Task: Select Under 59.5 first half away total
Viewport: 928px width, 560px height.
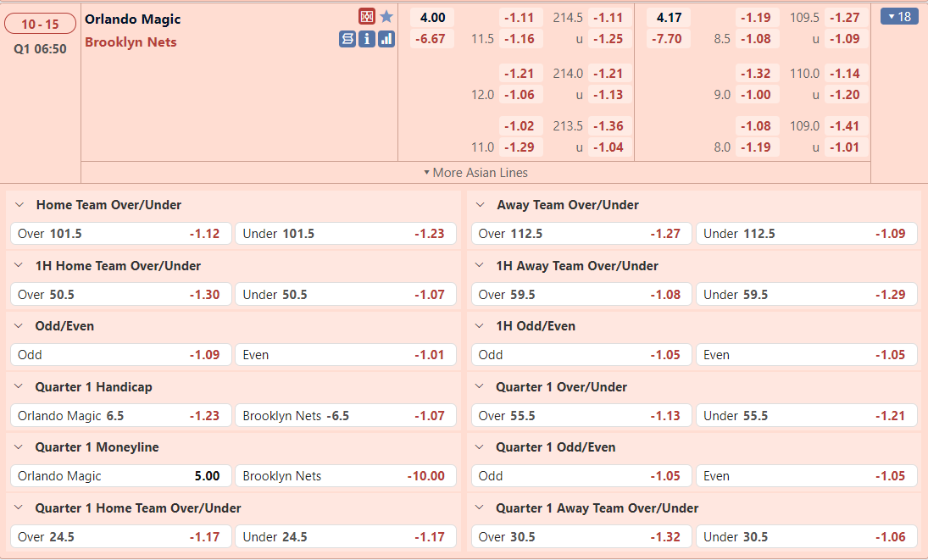Action: (807, 295)
